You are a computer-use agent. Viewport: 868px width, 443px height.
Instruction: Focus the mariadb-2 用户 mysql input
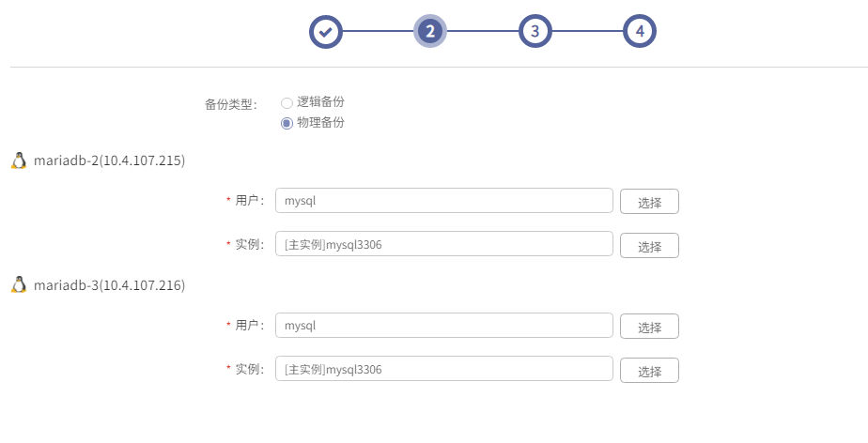tap(444, 200)
